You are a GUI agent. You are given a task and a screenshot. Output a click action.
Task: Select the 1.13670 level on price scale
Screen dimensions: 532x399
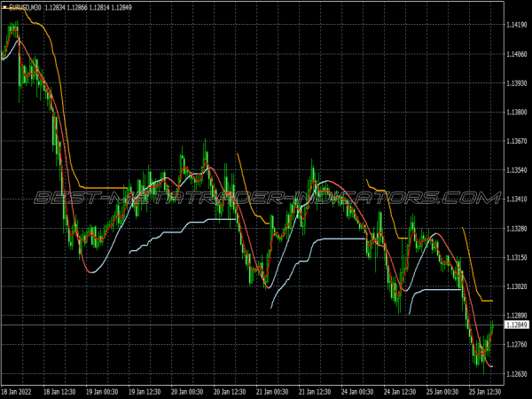[x=518, y=142]
